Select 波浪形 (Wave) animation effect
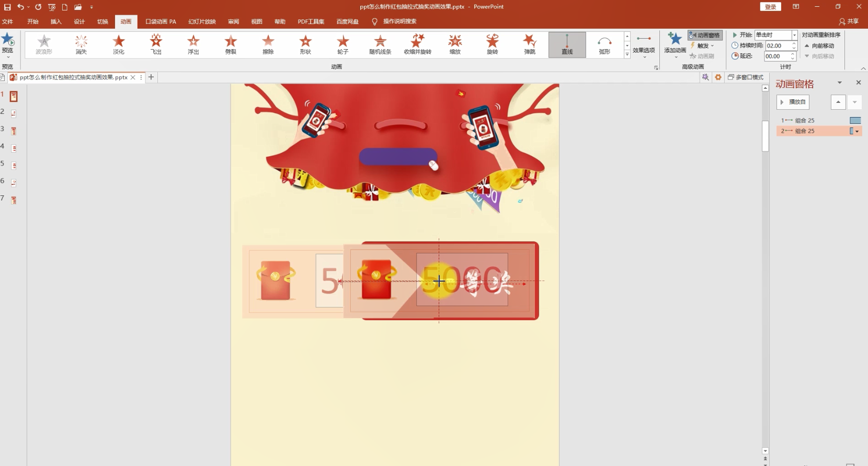Viewport: 868px width, 466px height. (44, 44)
